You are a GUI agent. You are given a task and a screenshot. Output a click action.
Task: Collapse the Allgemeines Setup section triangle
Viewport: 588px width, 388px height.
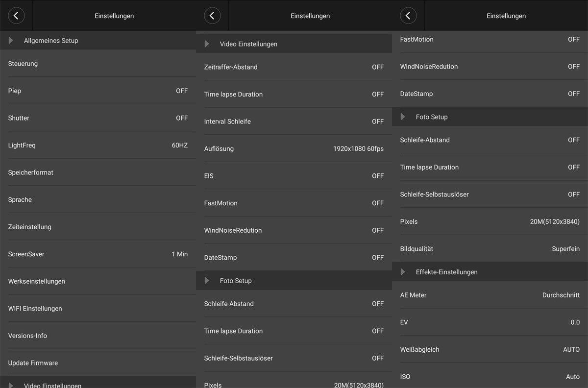(11, 41)
